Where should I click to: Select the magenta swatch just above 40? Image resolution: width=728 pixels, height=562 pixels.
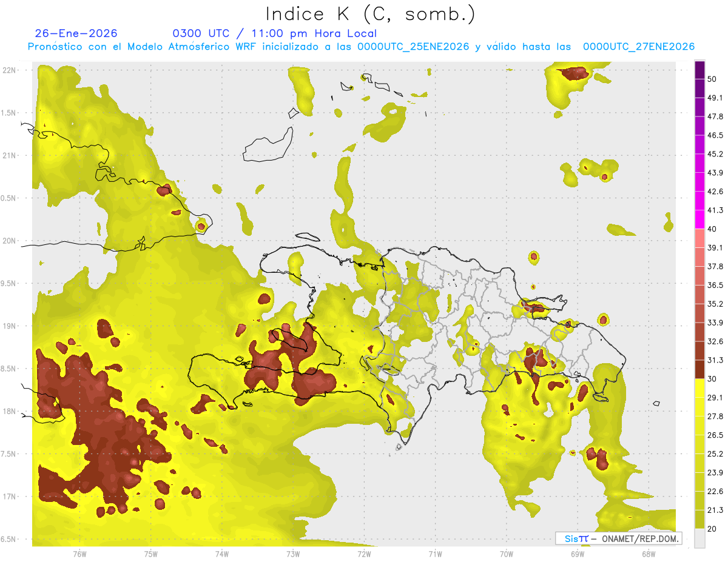[700, 219]
